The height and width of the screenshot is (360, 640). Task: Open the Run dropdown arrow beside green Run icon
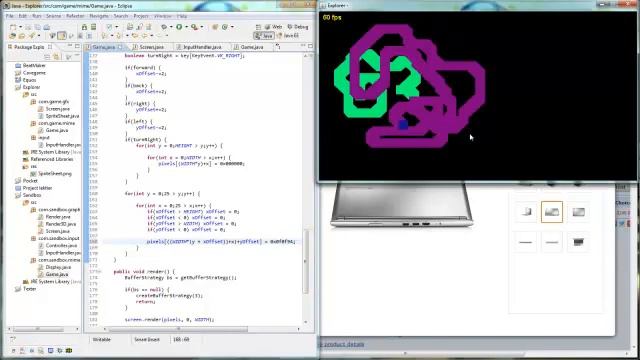coord(186,27)
